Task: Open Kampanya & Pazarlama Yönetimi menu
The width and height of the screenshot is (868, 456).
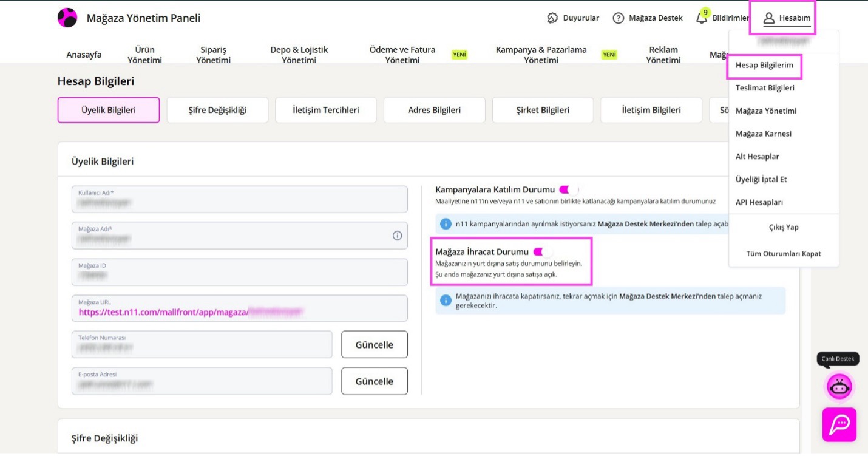Action: pyautogui.click(x=541, y=55)
